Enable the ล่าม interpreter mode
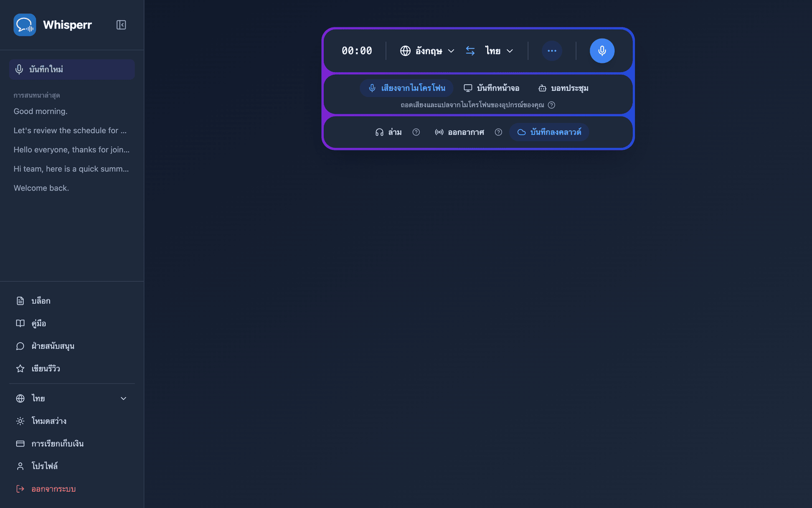The width and height of the screenshot is (812, 508). [388, 132]
